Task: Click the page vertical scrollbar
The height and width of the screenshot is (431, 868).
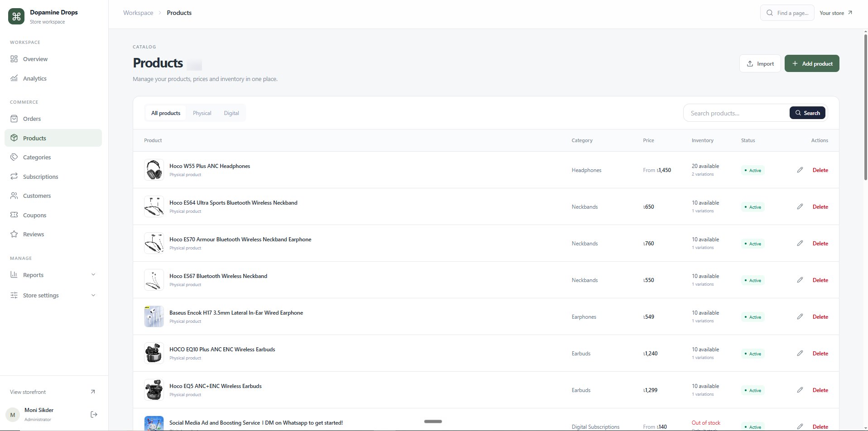Action: (x=865, y=106)
